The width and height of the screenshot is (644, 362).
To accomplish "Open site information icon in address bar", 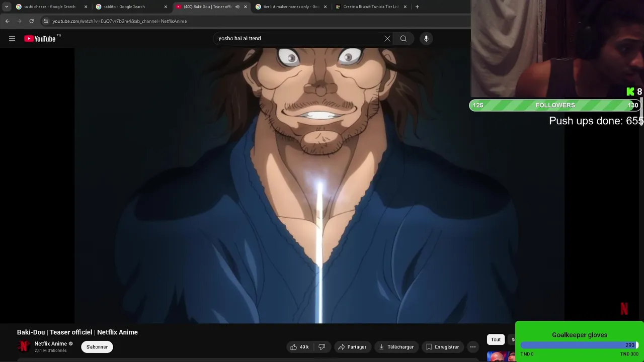I will tap(46, 21).
